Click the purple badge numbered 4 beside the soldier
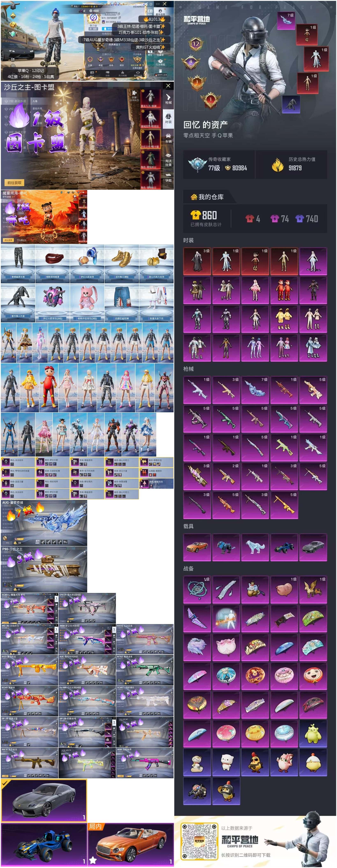 (191, 62)
